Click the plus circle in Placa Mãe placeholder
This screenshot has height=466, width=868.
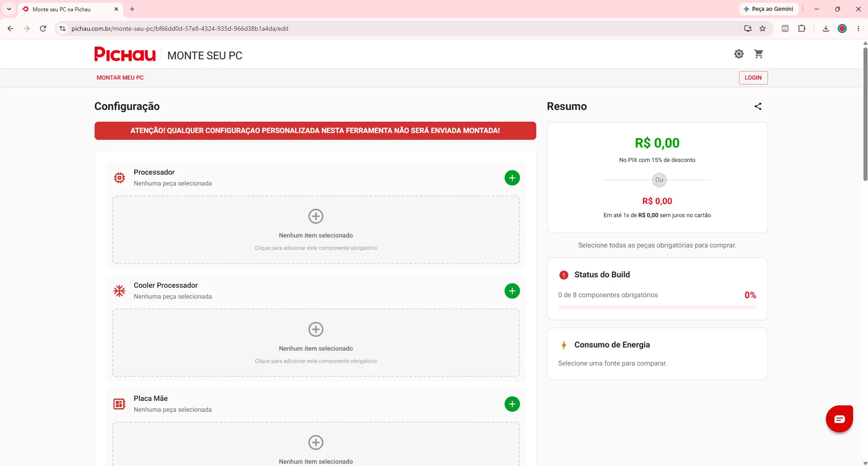(316, 442)
